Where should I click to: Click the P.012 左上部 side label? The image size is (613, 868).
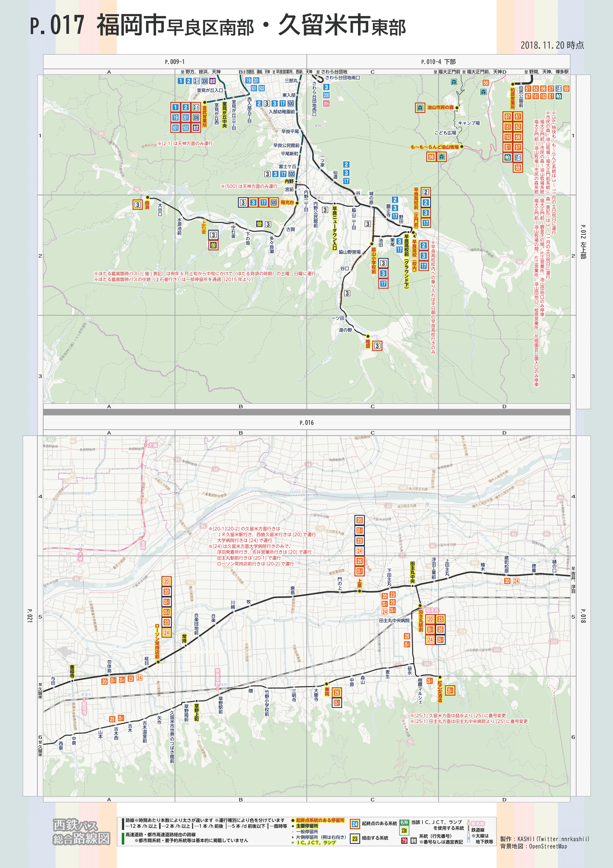pos(583,242)
